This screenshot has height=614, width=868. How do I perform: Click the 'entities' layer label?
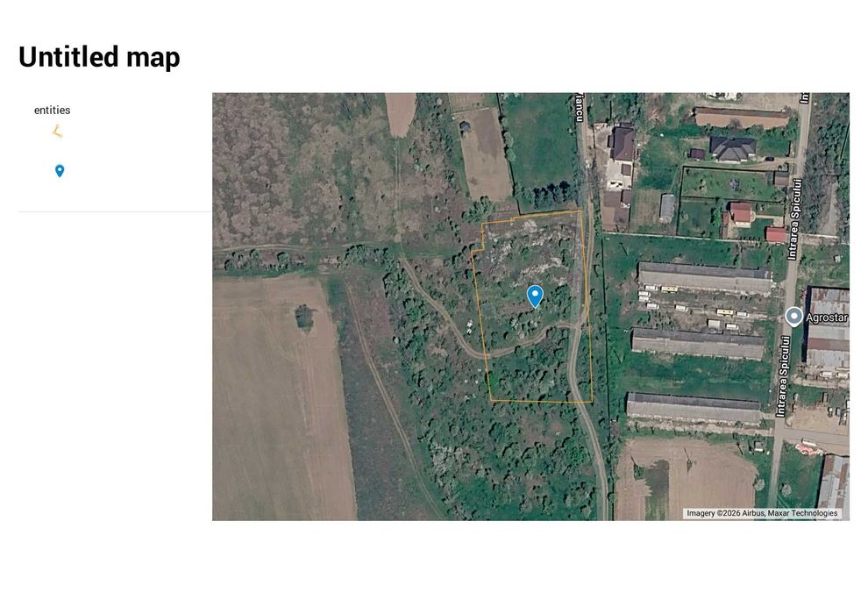pyautogui.click(x=52, y=111)
